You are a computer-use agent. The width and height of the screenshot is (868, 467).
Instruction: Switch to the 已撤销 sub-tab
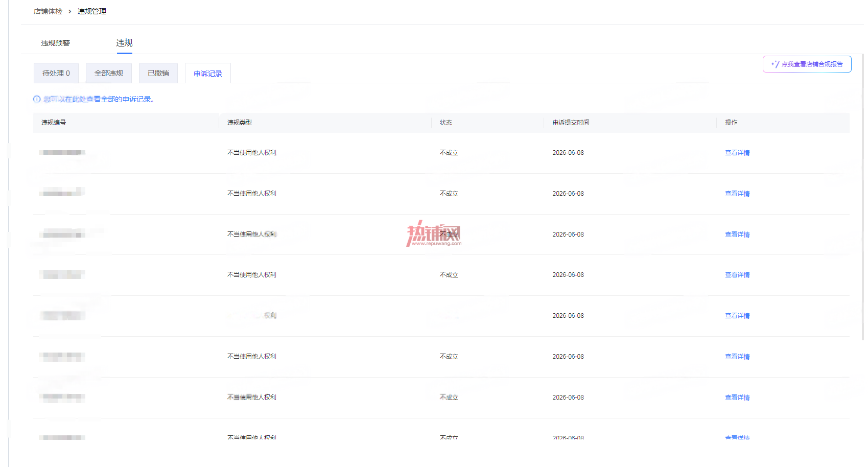pyautogui.click(x=158, y=73)
